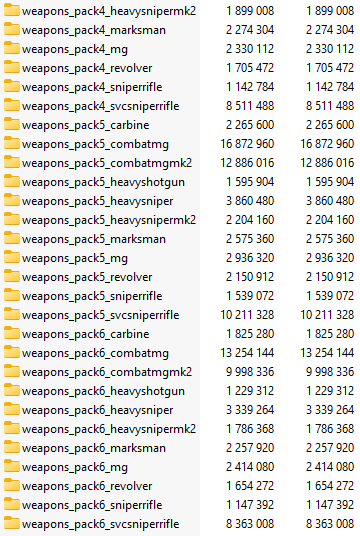
Task: Select the weapons_pack4_svcsniperrifle file name
Action: point(101,106)
